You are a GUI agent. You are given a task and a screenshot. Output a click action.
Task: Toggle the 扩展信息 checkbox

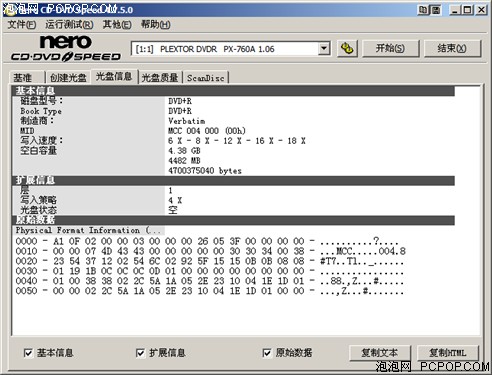click(x=140, y=353)
